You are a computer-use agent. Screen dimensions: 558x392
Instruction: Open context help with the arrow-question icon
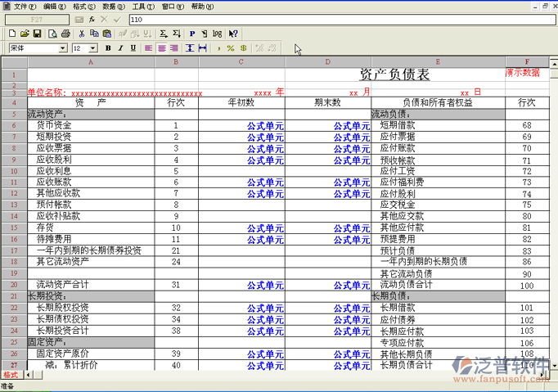click(x=233, y=34)
